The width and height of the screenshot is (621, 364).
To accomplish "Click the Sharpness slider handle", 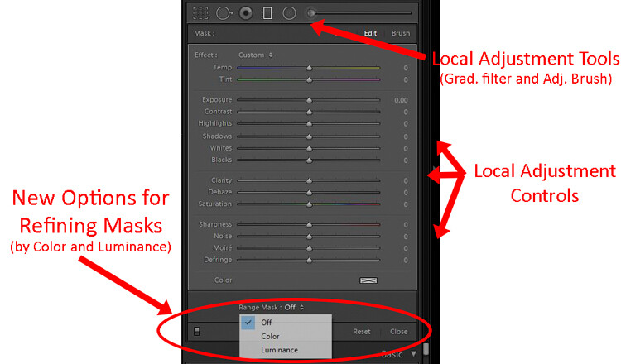I will tap(309, 225).
